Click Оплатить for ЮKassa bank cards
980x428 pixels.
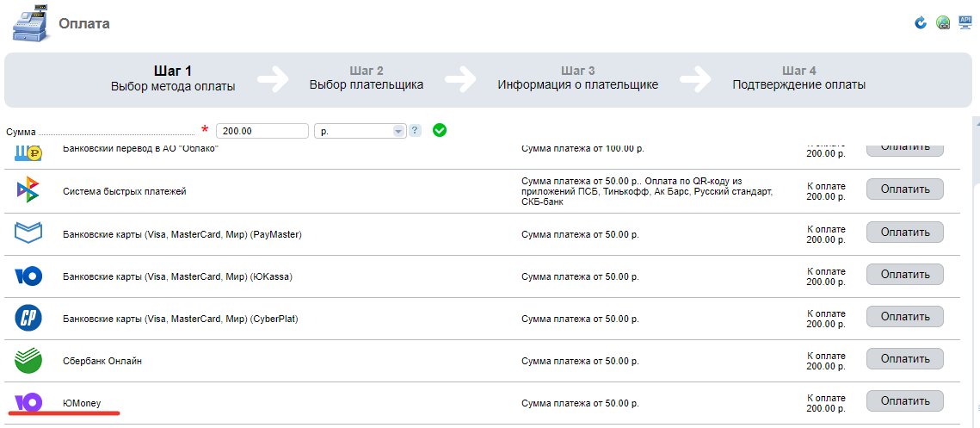coord(905,274)
